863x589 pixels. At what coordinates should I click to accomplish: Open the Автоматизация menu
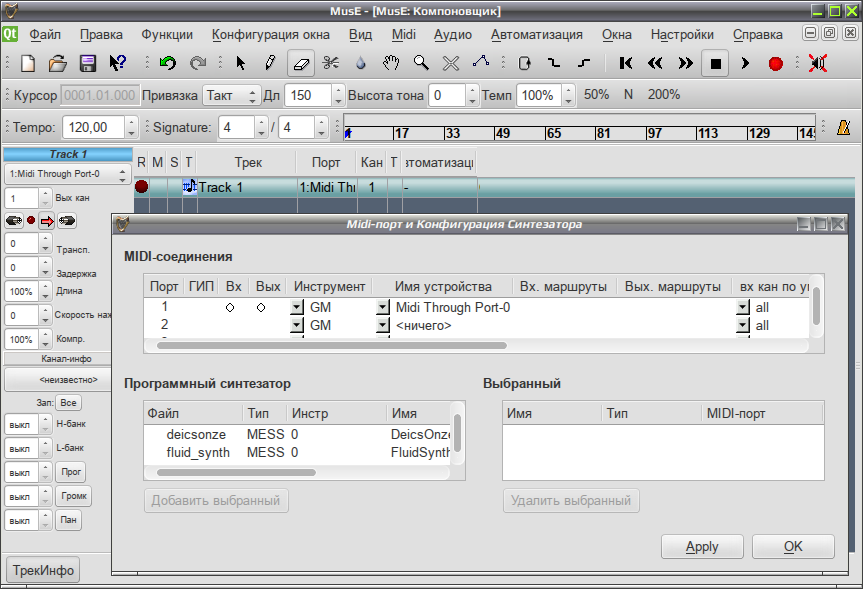pyautogui.click(x=537, y=35)
